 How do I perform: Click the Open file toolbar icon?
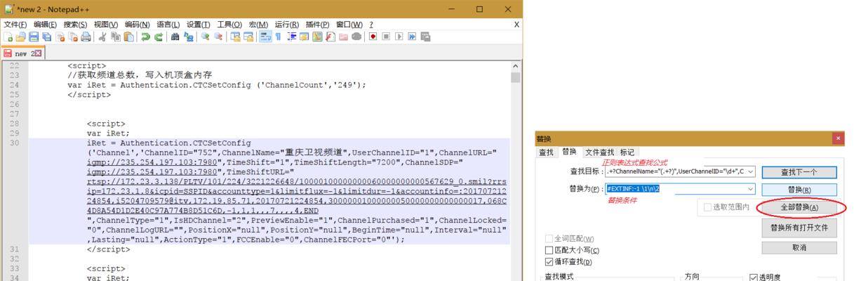20,37
